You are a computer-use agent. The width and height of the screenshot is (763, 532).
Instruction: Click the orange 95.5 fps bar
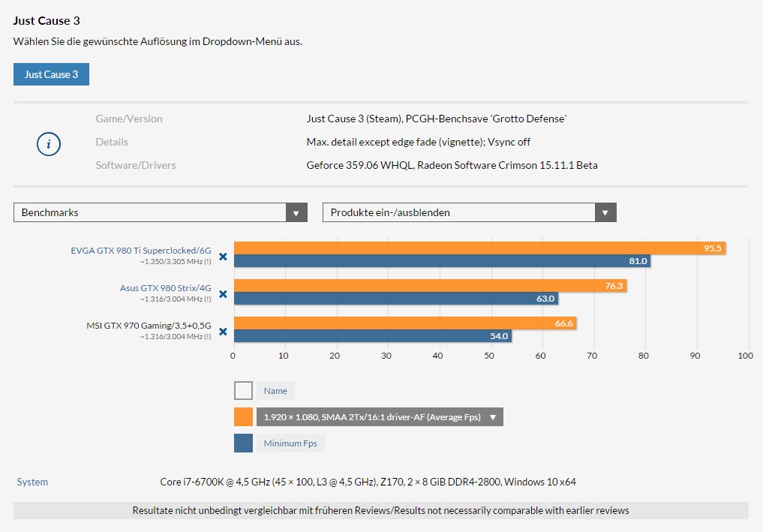(480, 248)
